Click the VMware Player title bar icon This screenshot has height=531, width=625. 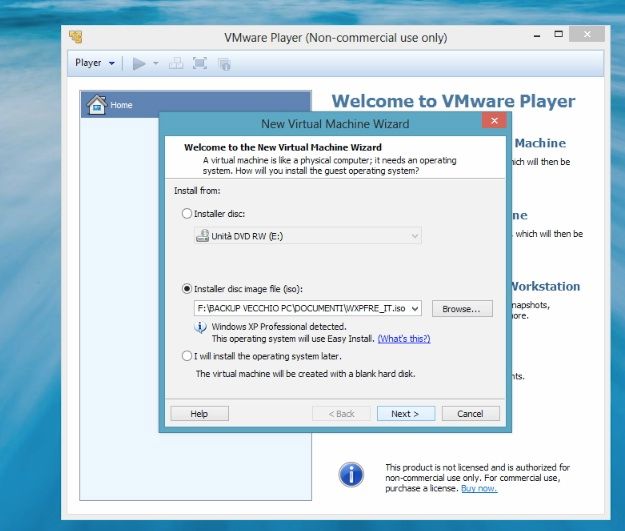[x=76, y=37]
